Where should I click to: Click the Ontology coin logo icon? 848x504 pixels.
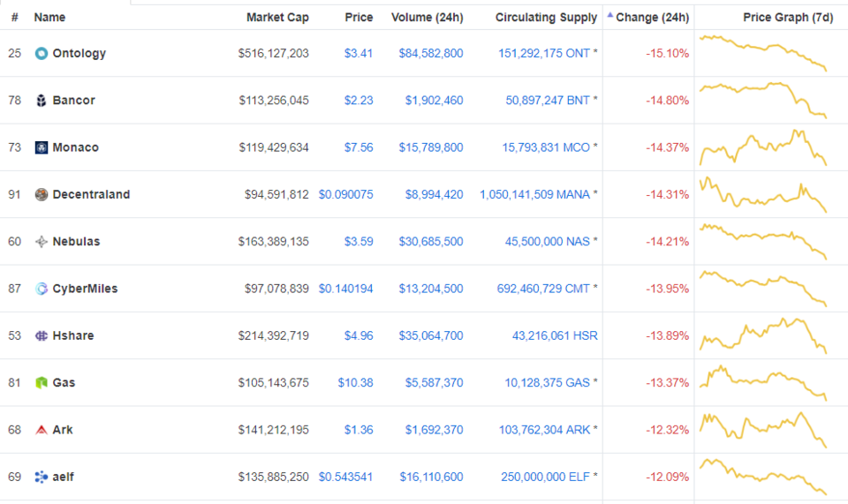pyautogui.click(x=42, y=54)
